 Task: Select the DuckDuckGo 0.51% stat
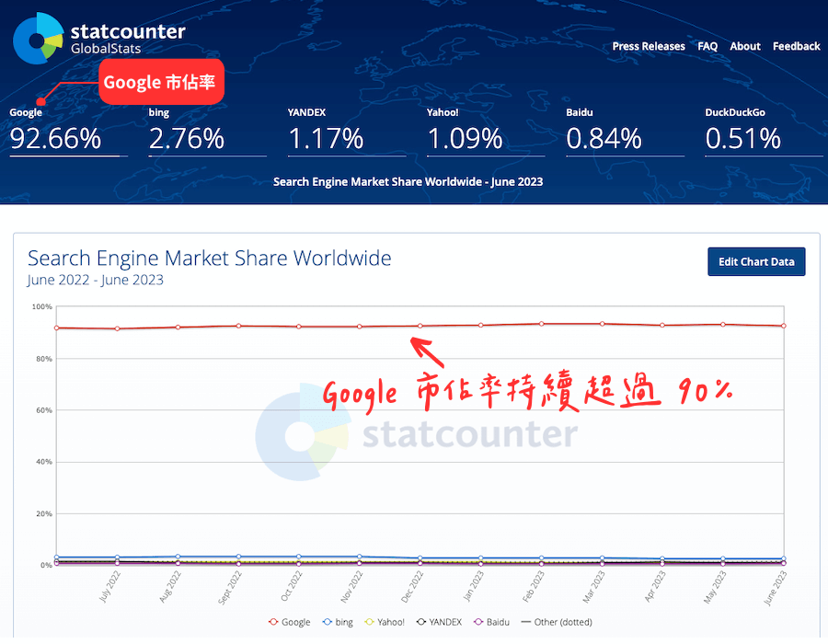pos(764,132)
